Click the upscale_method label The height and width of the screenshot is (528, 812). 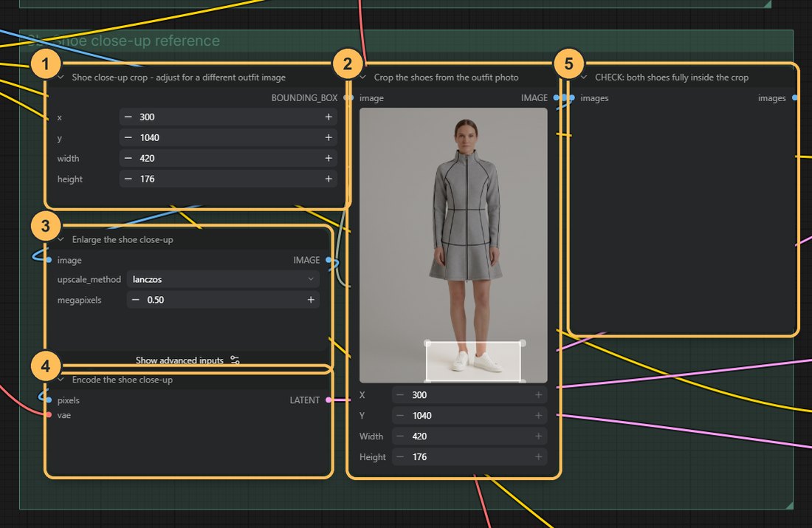coord(89,279)
